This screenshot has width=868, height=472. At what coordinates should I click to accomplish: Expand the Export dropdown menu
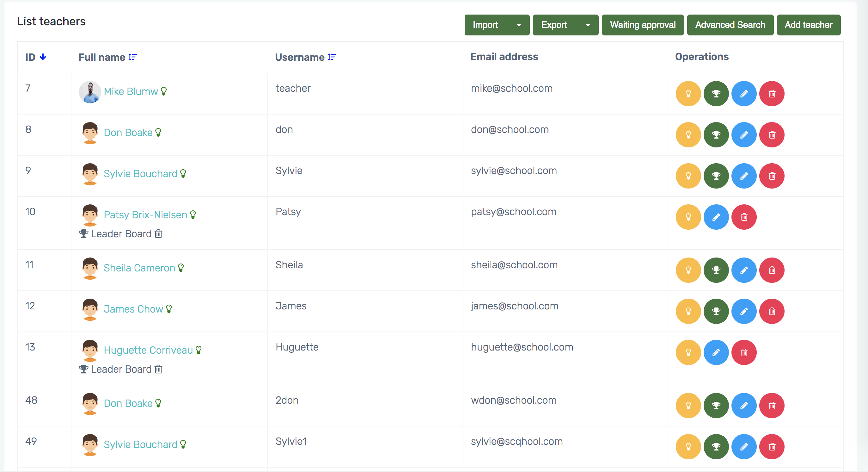tap(588, 25)
